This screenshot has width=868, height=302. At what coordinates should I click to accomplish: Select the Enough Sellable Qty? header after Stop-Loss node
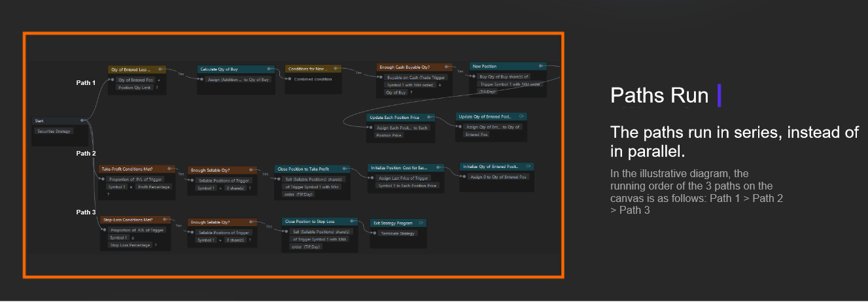coord(224,222)
